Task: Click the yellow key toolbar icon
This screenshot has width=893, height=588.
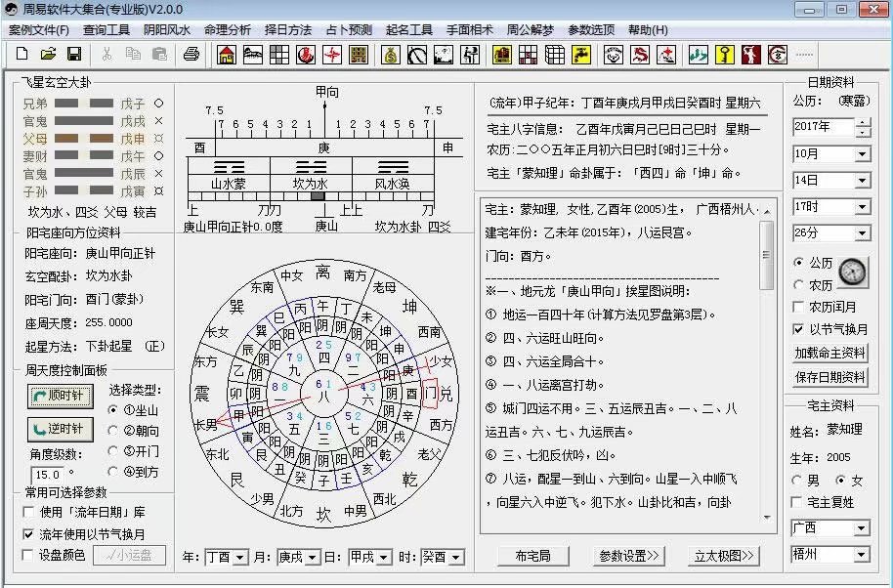Action: [725, 54]
